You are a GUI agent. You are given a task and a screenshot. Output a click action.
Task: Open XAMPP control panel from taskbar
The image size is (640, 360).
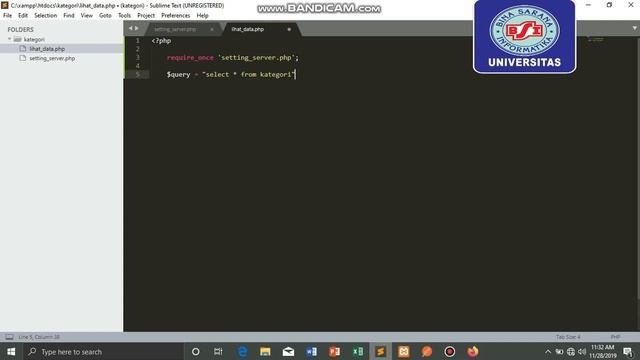pyautogui.click(x=404, y=351)
